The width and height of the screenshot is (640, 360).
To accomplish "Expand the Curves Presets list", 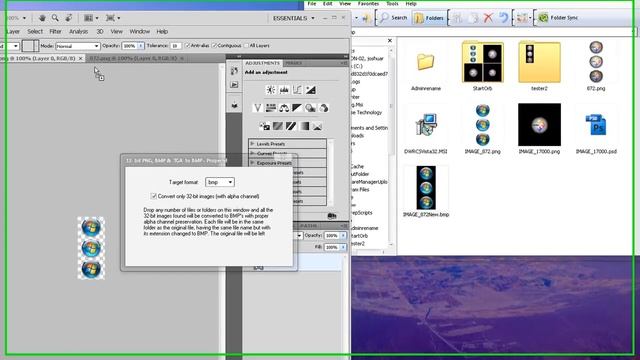I will click(x=252, y=153).
